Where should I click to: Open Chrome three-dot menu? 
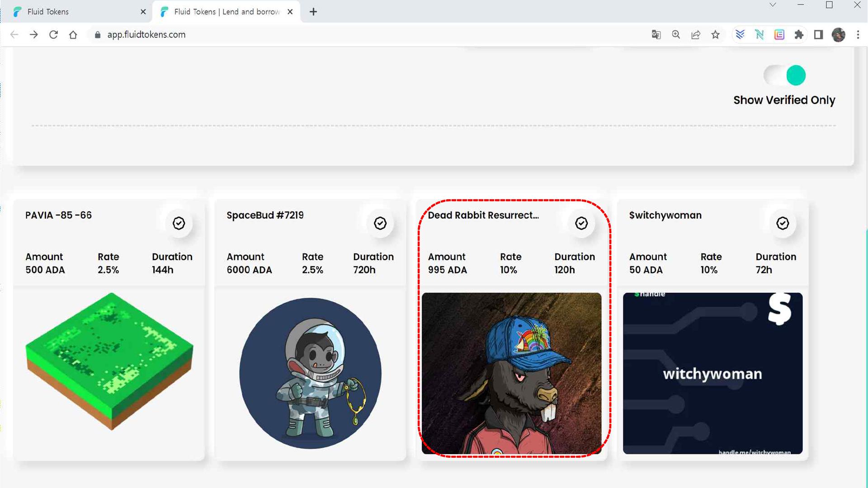[858, 35]
